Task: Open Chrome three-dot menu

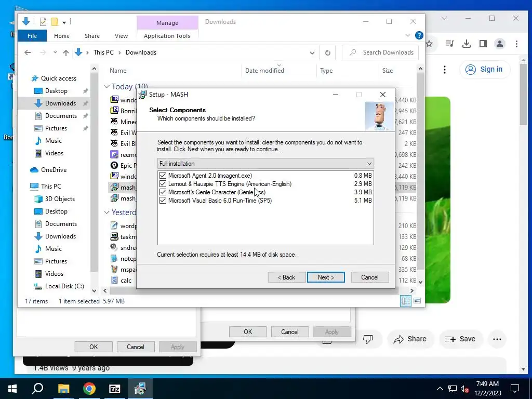Action: point(516,44)
